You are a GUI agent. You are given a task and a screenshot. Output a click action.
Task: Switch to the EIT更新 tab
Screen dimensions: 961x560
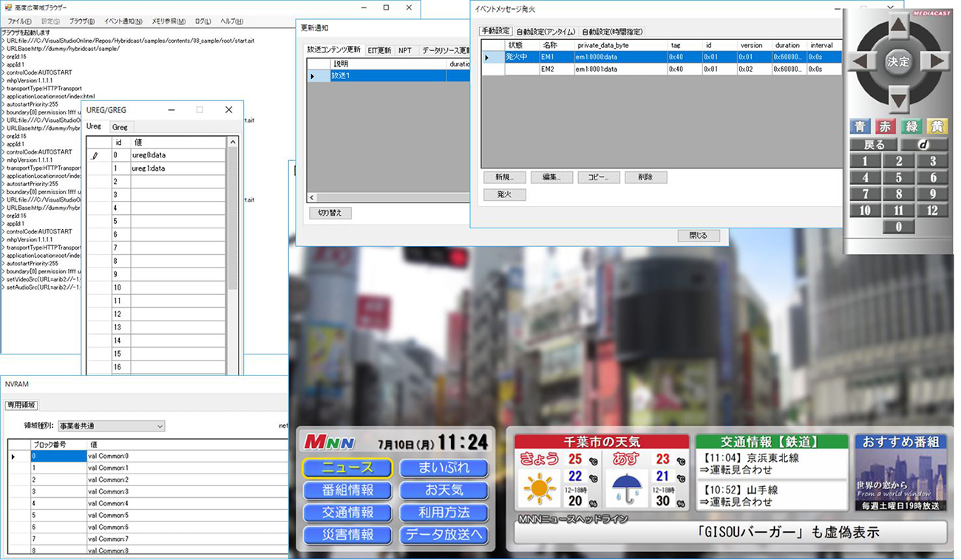tap(379, 50)
